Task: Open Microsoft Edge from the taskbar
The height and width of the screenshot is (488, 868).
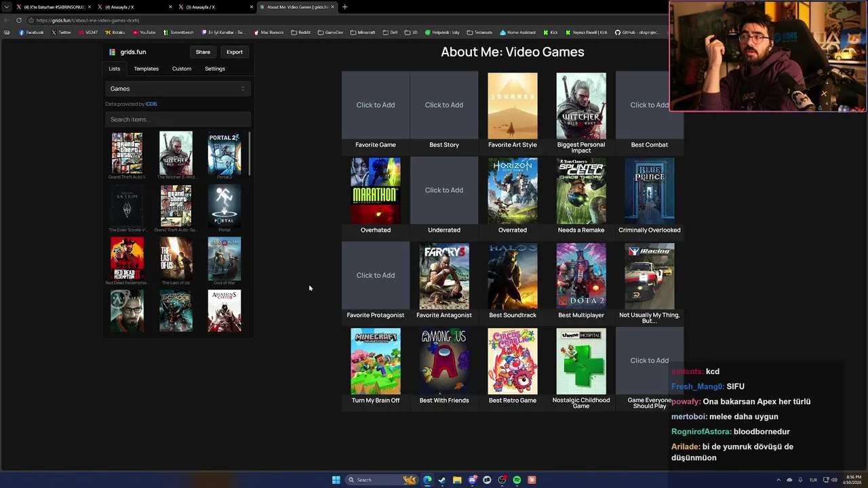Action: point(427,480)
